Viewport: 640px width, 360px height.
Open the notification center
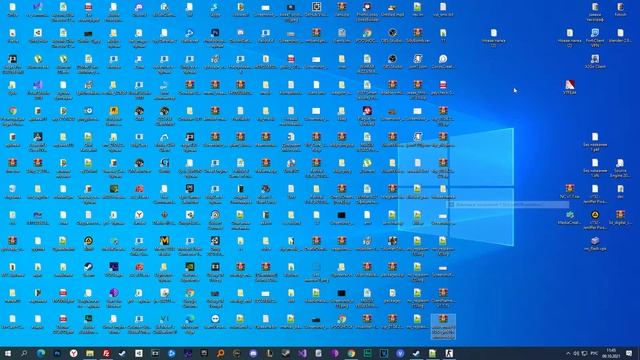[x=629, y=353]
